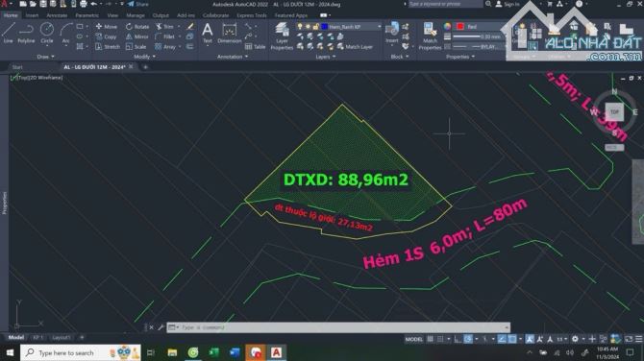Click the blue layer color swatch
644x361 pixels.
(324, 26)
